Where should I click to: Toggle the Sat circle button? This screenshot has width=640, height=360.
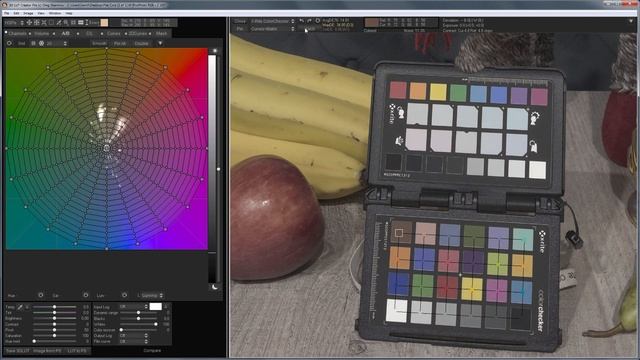pos(86,295)
